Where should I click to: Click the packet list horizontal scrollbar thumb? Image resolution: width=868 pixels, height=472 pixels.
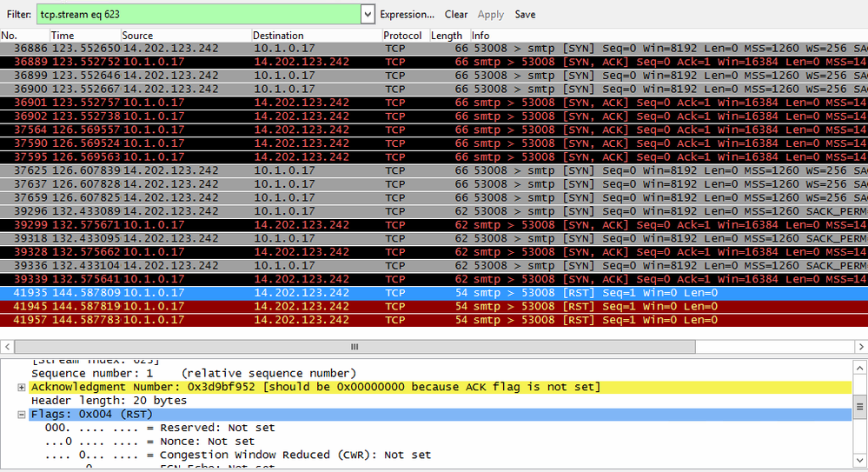(x=354, y=346)
